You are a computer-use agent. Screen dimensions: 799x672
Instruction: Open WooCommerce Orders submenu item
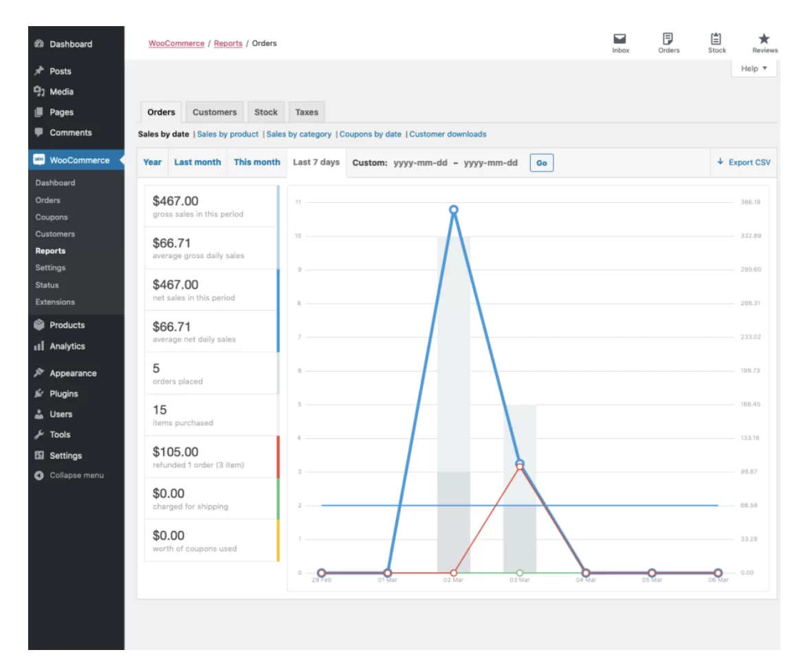pyautogui.click(x=48, y=200)
